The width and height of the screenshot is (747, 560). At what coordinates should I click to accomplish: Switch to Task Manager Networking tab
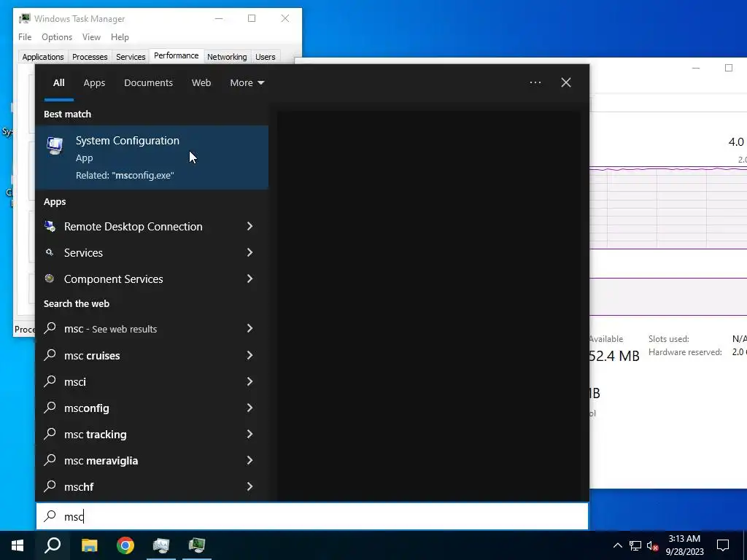coord(227,57)
